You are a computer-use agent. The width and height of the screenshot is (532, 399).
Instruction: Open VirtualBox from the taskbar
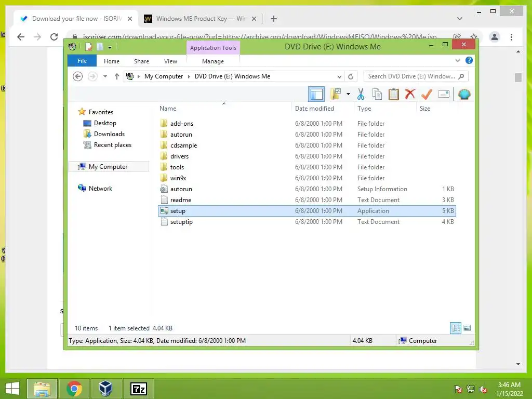[x=105, y=389]
